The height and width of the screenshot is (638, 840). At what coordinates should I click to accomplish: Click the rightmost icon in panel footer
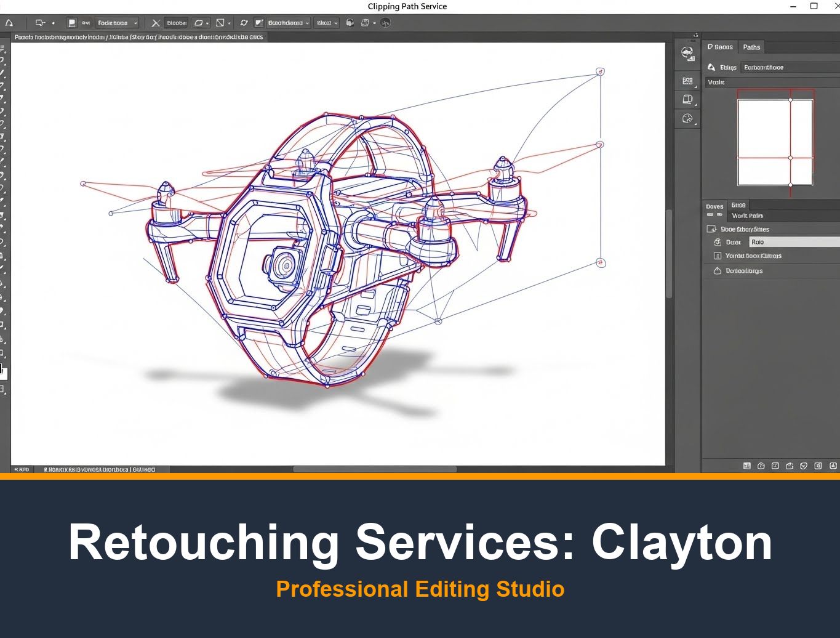click(833, 466)
